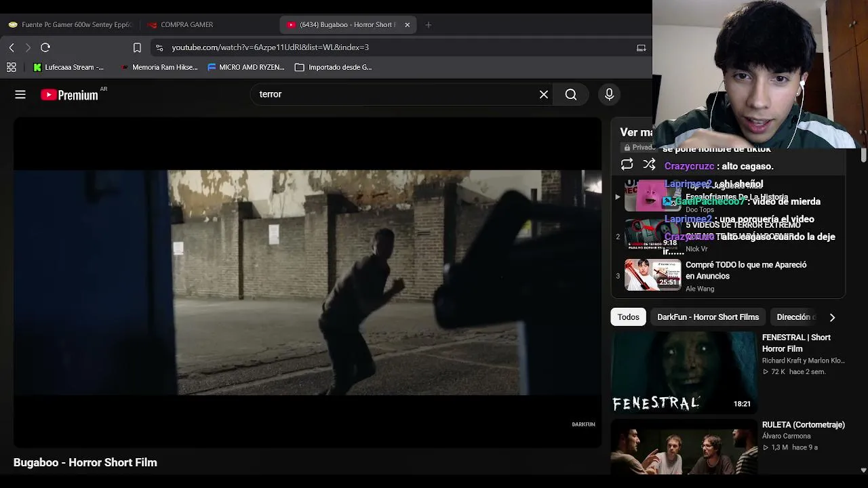Viewport: 868px width, 488px height.
Task: Open the FENESTRAL video thumbnail
Action: coord(684,372)
